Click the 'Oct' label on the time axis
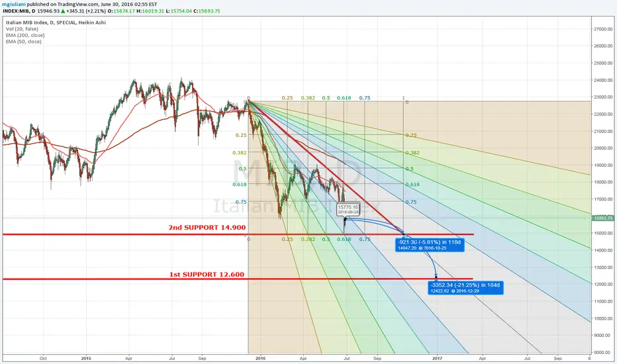 coord(43,359)
